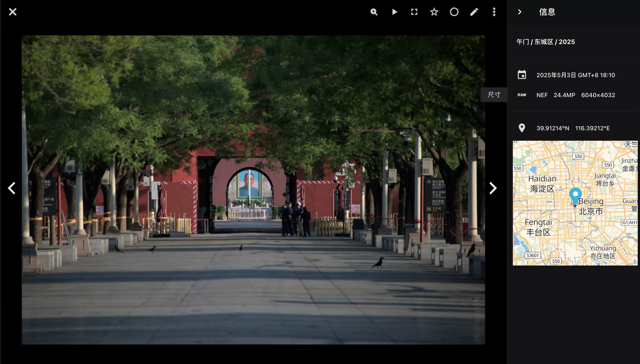The height and width of the screenshot is (364, 640).
Task: Start the slideshow play button
Action: (394, 12)
